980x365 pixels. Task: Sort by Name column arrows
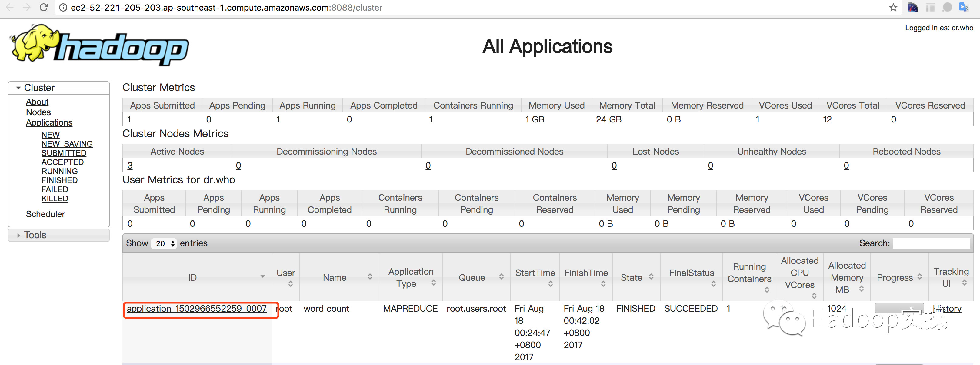[x=370, y=277]
